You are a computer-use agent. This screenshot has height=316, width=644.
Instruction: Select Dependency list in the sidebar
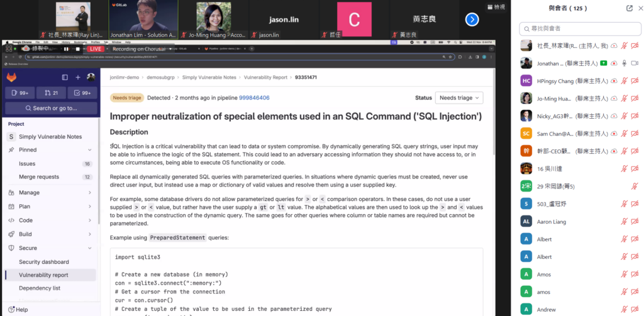click(x=40, y=288)
